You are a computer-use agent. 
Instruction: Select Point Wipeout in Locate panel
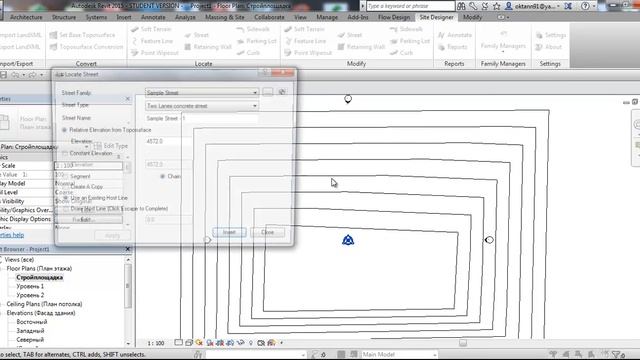click(x=155, y=53)
